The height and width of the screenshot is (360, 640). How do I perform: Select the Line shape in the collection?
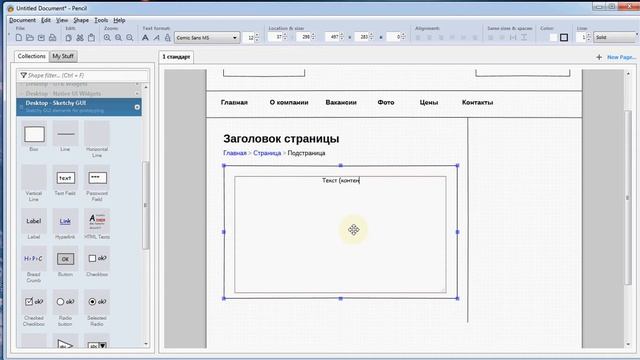pyautogui.click(x=65, y=137)
